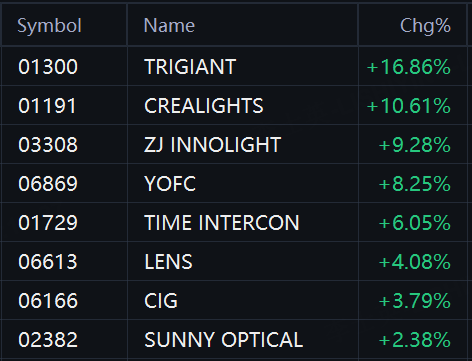Select symbol 01729
472x361 pixels.
48,223
